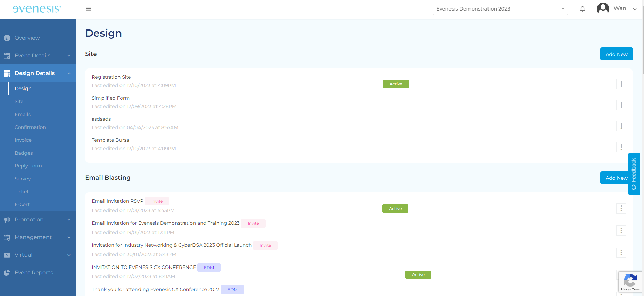
Task: Open the Registration Site entry
Action: click(x=111, y=77)
